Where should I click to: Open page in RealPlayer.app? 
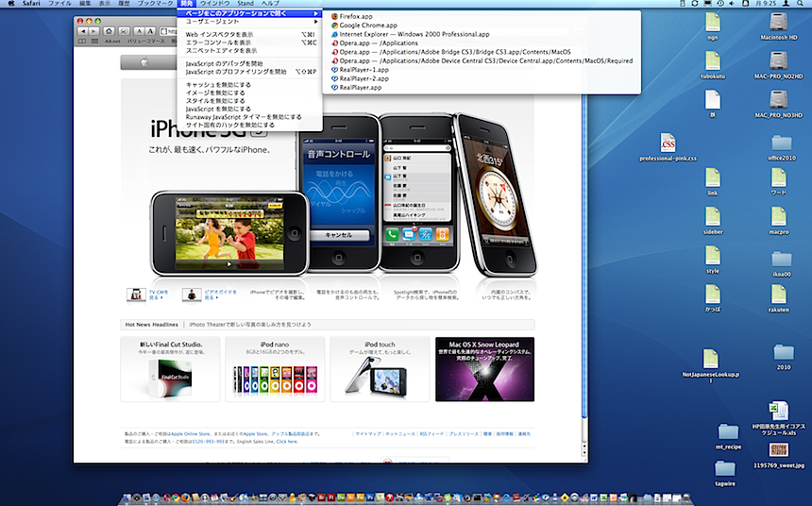click(482, 88)
